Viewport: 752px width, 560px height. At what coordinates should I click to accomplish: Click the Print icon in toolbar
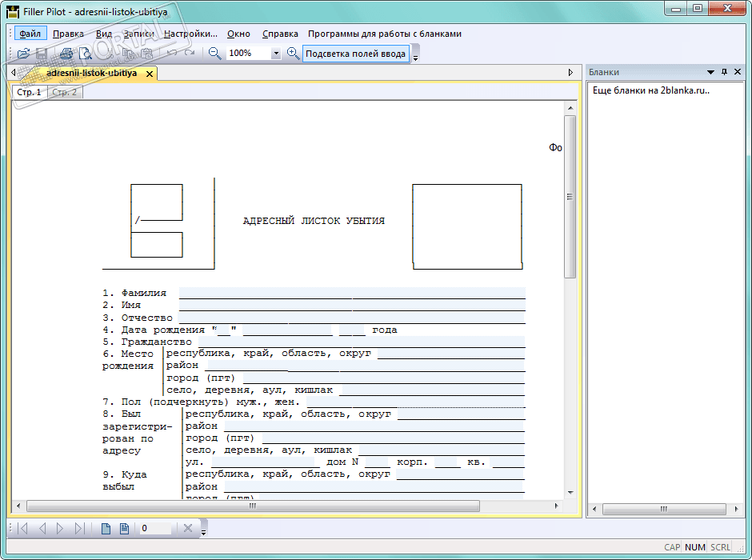66,54
